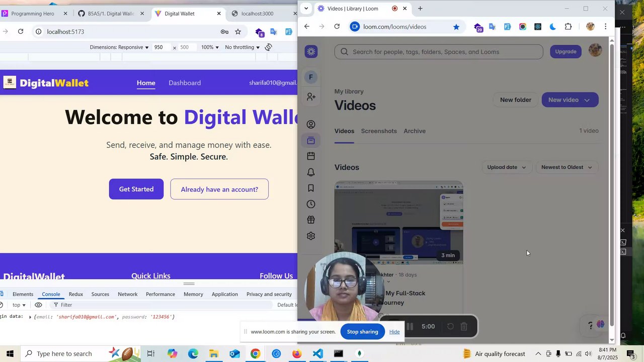Open the React DevTools extension icon
Screen dimensions: 644x362
pos(538,27)
